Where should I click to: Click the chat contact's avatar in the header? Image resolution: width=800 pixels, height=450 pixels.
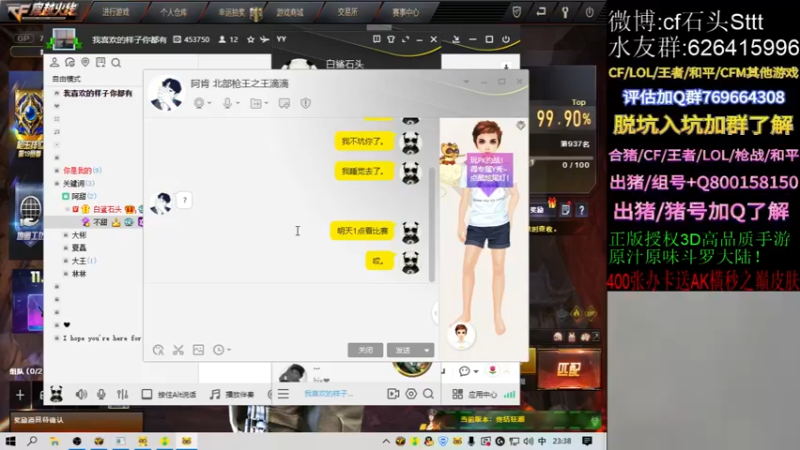click(x=166, y=93)
